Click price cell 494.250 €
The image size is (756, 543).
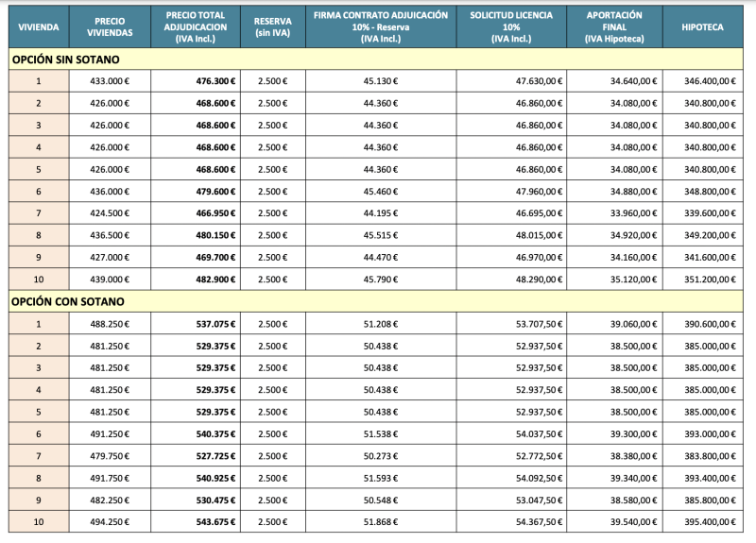pos(110,522)
